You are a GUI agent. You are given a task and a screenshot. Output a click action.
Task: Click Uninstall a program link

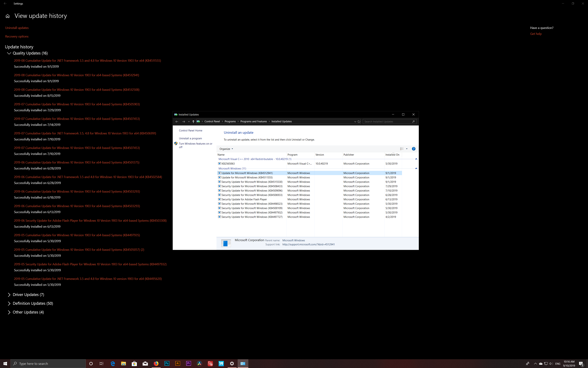190,138
